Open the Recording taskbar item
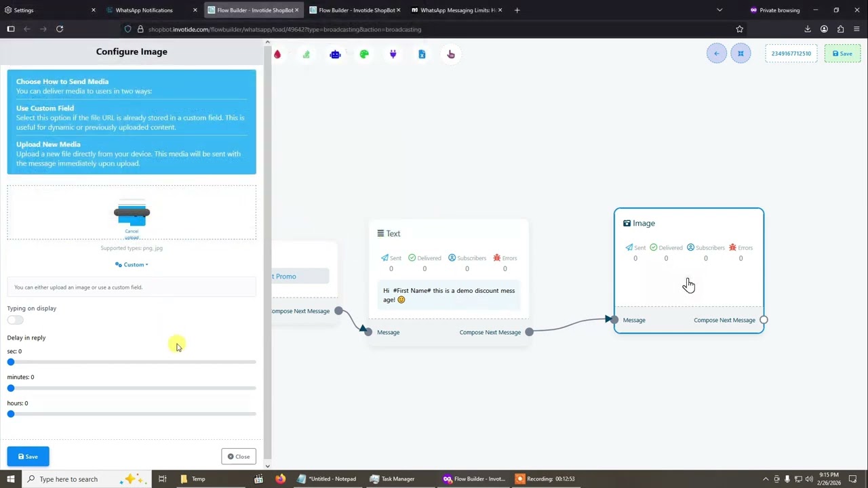Image resolution: width=868 pixels, height=488 pixels. click(x=547, y=479)
